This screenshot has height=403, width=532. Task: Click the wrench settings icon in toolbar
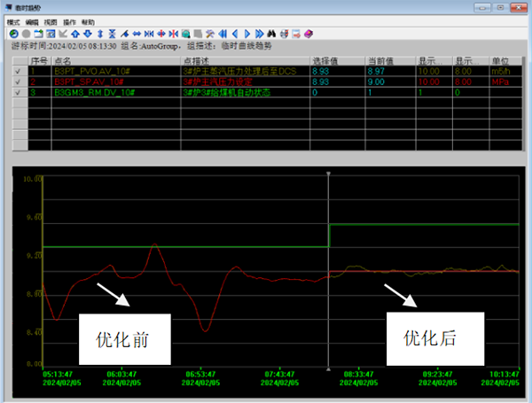pos(209,34)
